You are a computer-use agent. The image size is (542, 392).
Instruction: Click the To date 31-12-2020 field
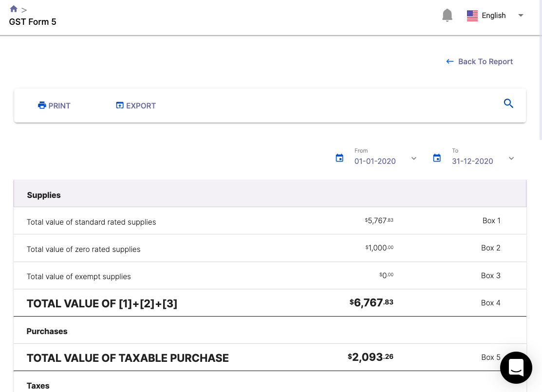[472, 161]
